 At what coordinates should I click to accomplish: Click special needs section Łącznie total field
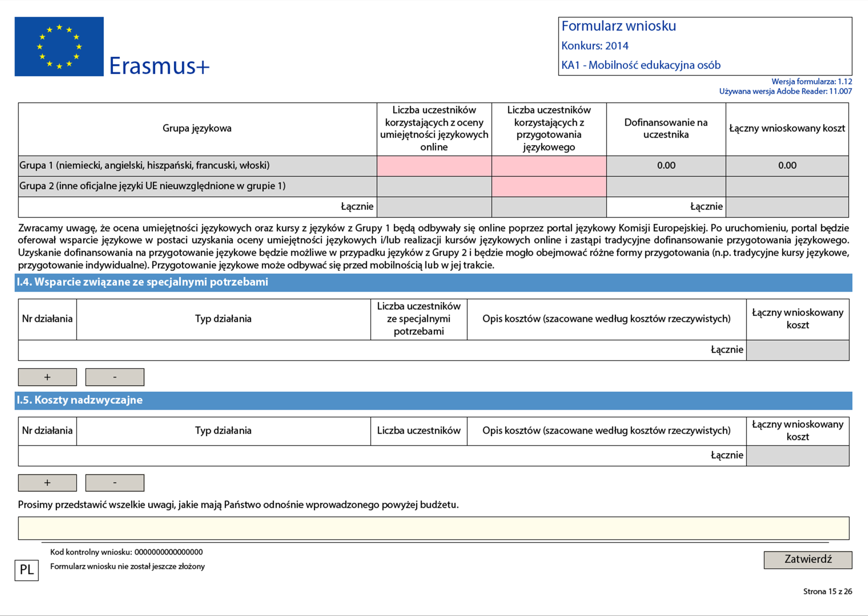[798, 350]
